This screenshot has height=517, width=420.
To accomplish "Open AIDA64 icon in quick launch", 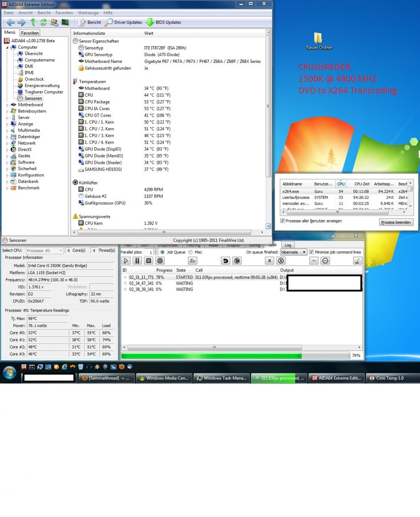I will pos(24,367).
